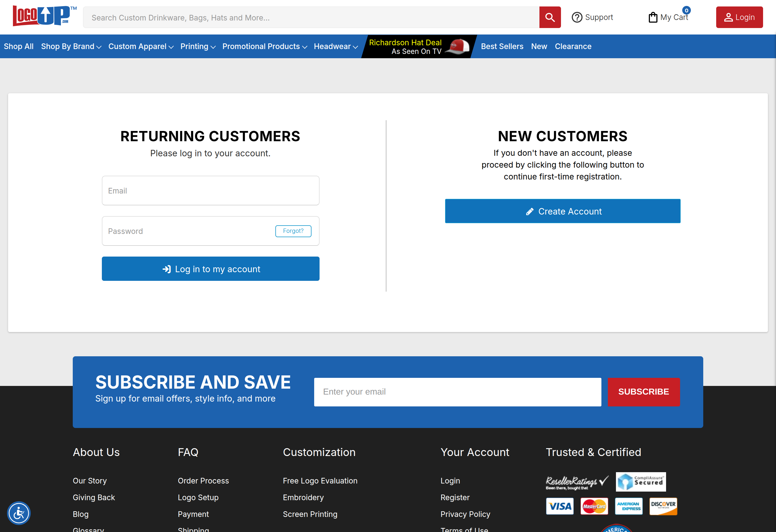Expand the Headwear dropdown

(x=336, y=46)
